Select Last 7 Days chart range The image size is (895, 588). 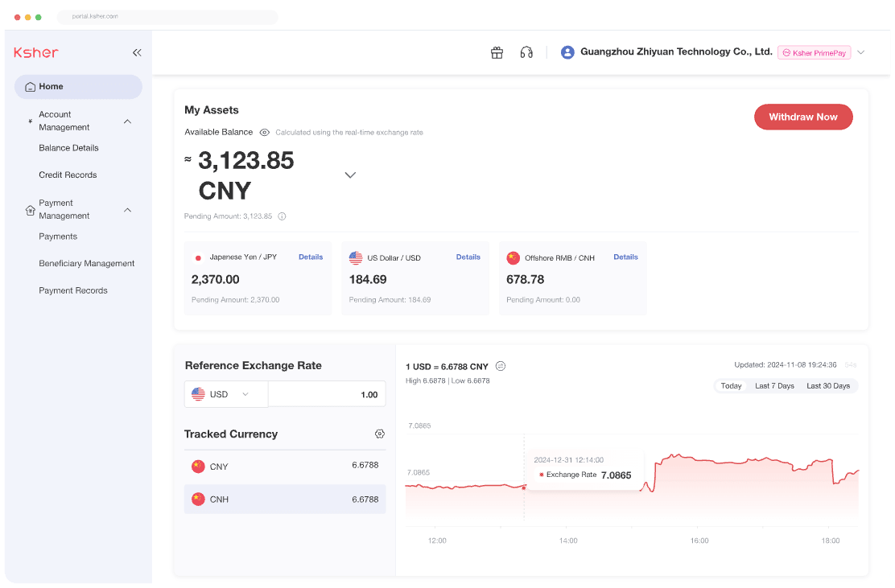pos(774,386)
